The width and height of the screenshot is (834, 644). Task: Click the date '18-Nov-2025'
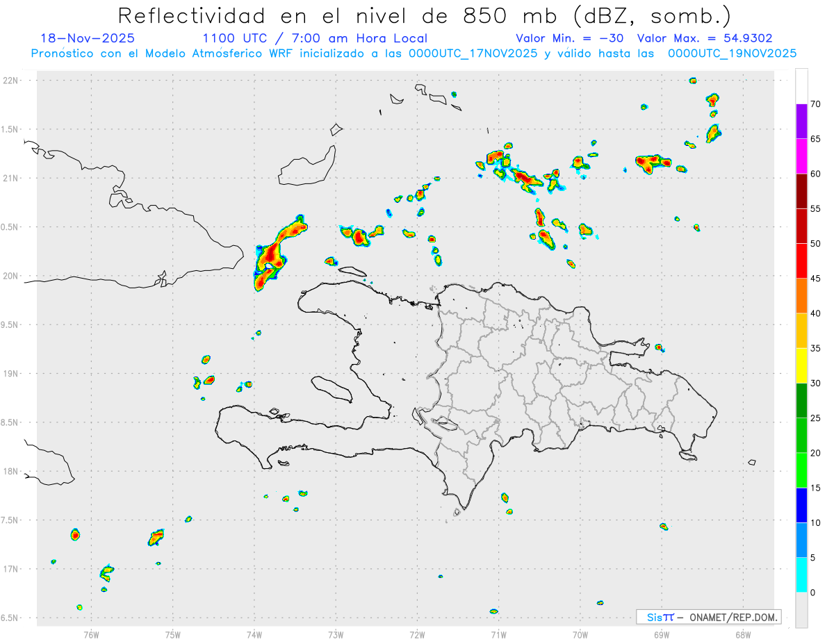point(88,38)
